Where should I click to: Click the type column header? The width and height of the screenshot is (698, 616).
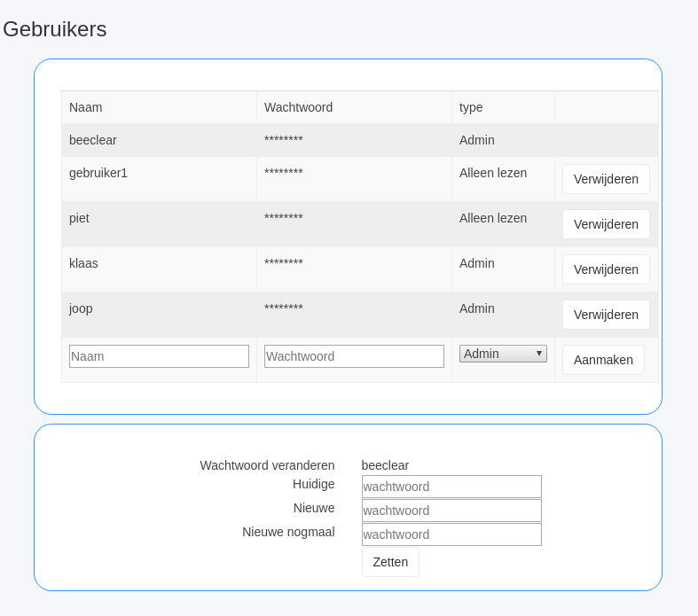point(471,107)
